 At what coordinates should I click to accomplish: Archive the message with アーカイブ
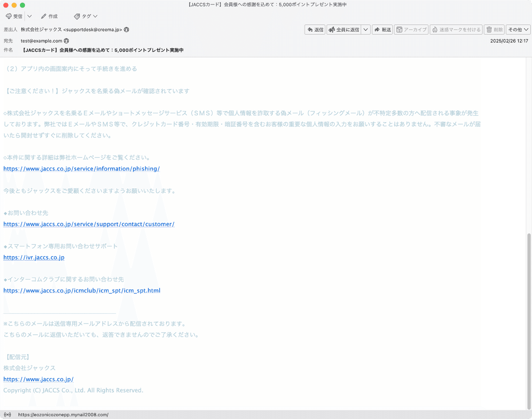(x=411, y=30)
